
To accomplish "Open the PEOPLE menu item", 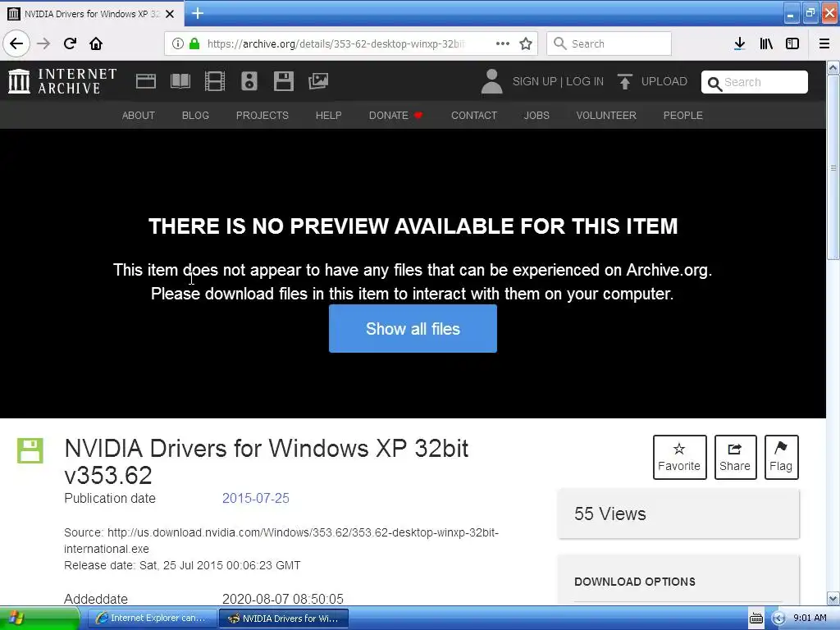I will (683, 115).
